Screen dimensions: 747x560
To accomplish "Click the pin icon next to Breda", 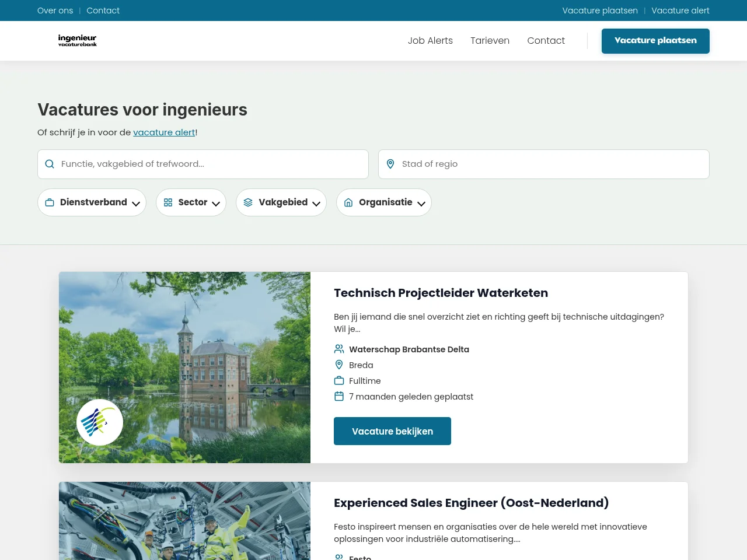I will coord(339,365).
